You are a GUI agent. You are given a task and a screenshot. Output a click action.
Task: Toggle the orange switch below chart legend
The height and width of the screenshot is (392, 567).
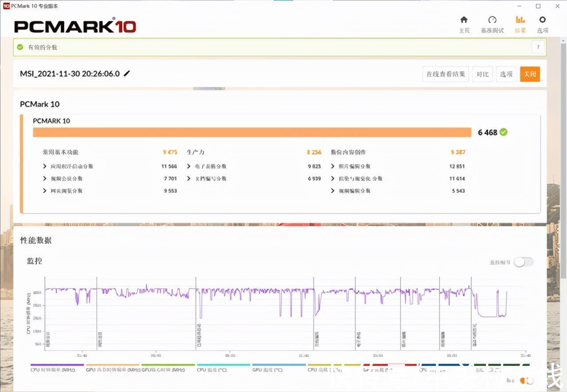coord(526,380)
